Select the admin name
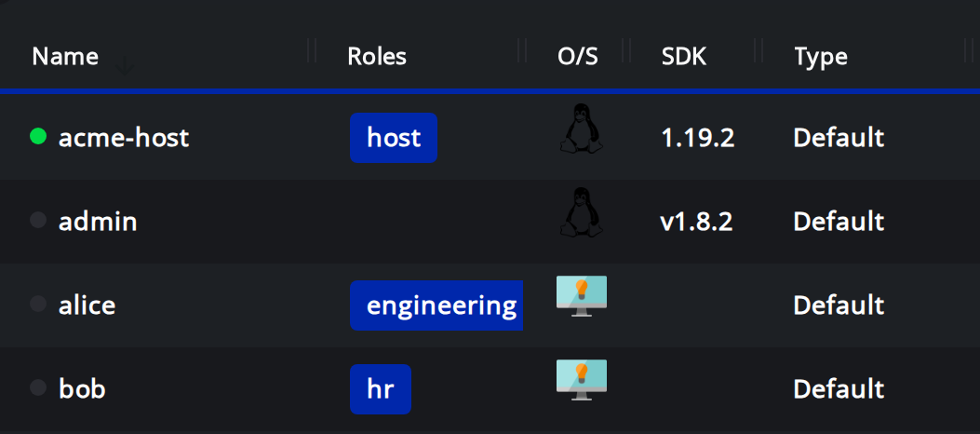 point(98,222)
